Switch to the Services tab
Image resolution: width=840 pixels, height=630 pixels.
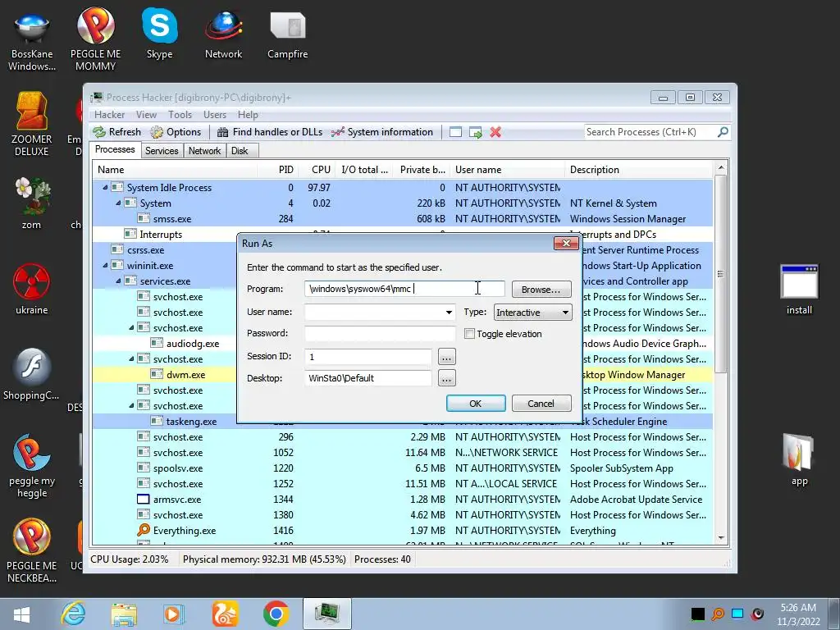(162, 151)
